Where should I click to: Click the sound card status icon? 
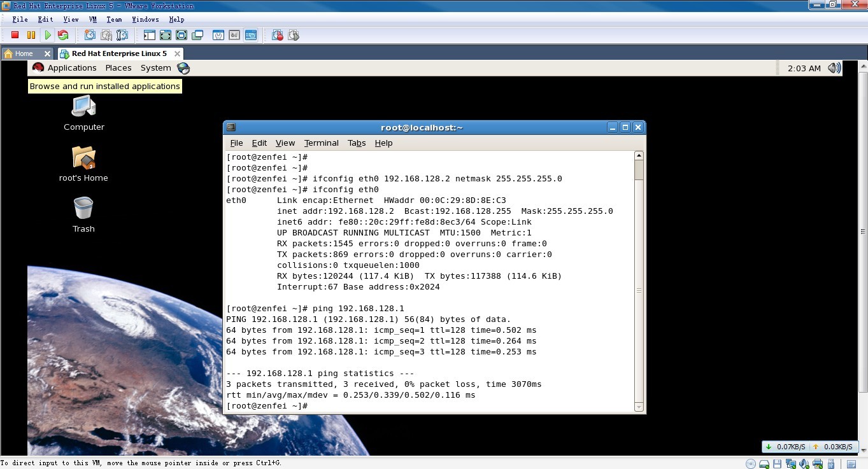pos(804,463)
